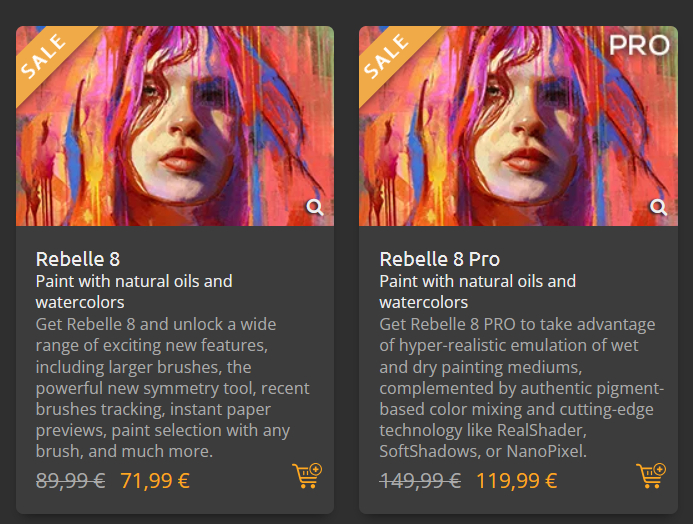Click the crossed-out 149,99 € price
The width and height of the screenshot is (693, 524).
click(420, 480)
